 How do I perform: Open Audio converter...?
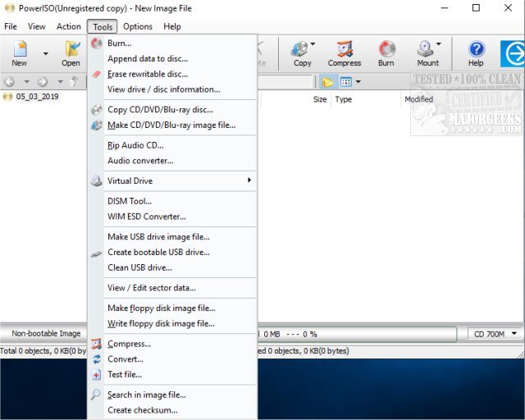tap(173, 161)
